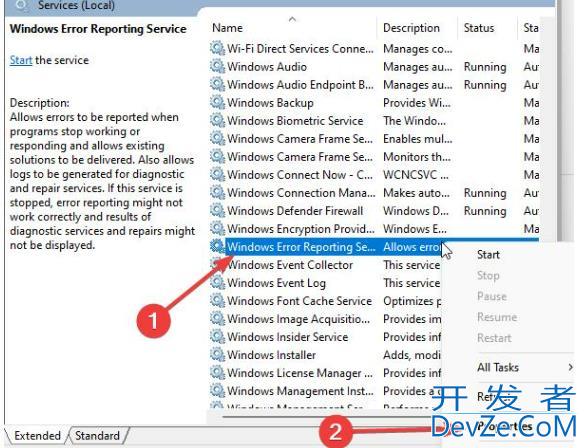
Task: Click the Running status of Windows Audio
Action: tap(485, 67)
